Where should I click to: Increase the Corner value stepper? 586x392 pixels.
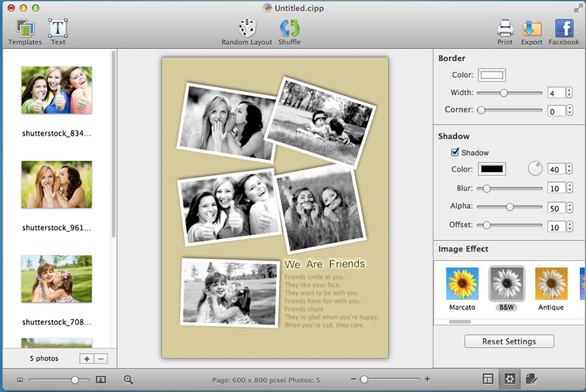(570, 108)
